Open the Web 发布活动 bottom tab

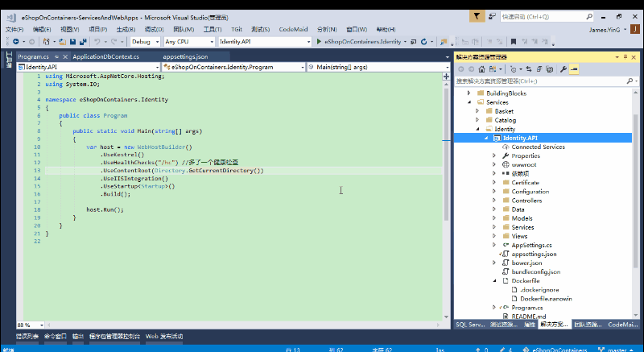(x=164, y=337)
